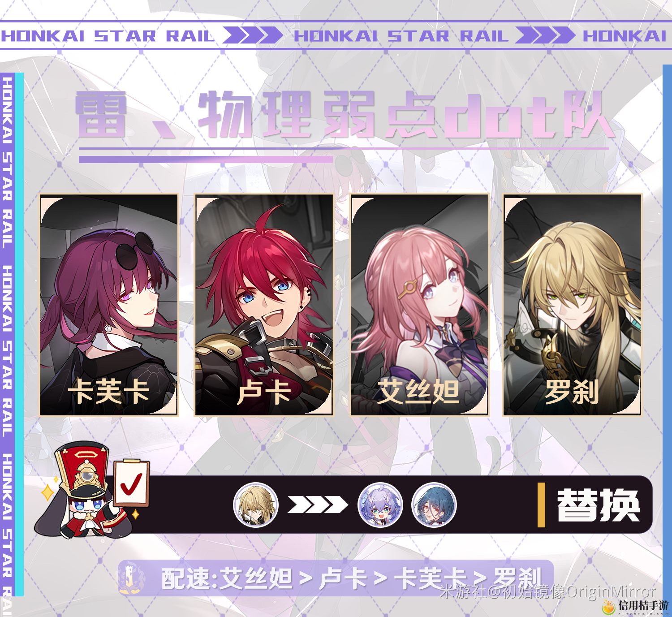Select the 卢卡 character portrait
This screenshot has height=617, width=672.
(264, 305)
